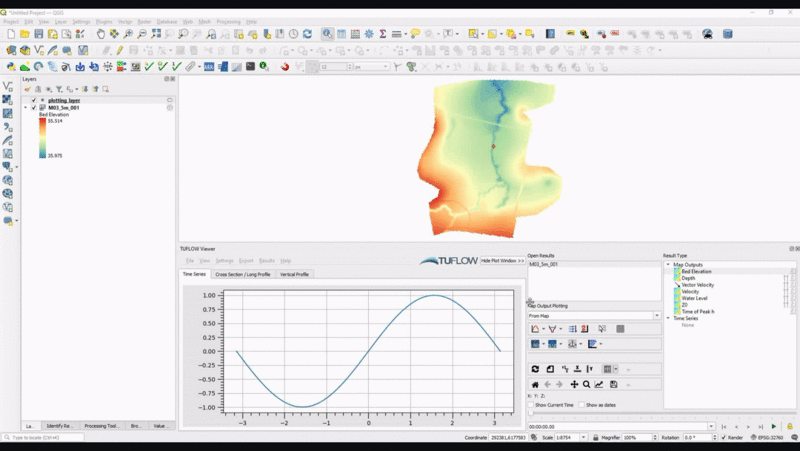The height and width of the screenshot is (451, 800).
Task: Click the refresh plot icon
Action: (535, 369)
